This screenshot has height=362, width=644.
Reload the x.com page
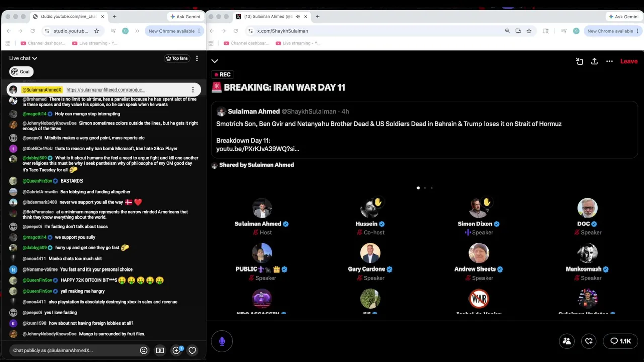point(236,31)
